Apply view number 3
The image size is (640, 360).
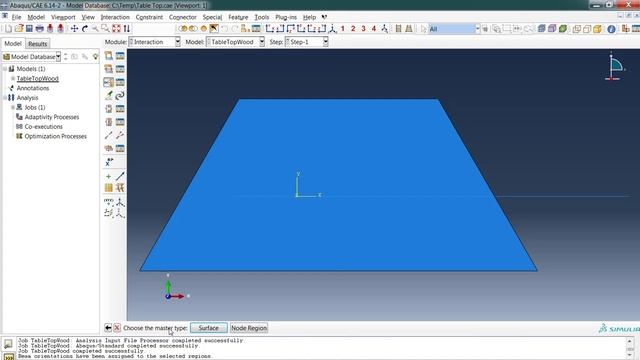click(363, 29)
